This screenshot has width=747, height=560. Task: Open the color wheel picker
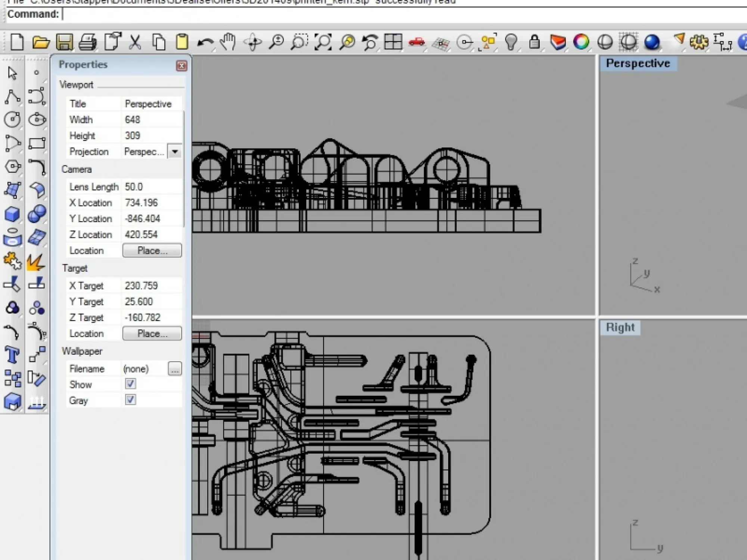pyautogui.click(x=581, y=42)
